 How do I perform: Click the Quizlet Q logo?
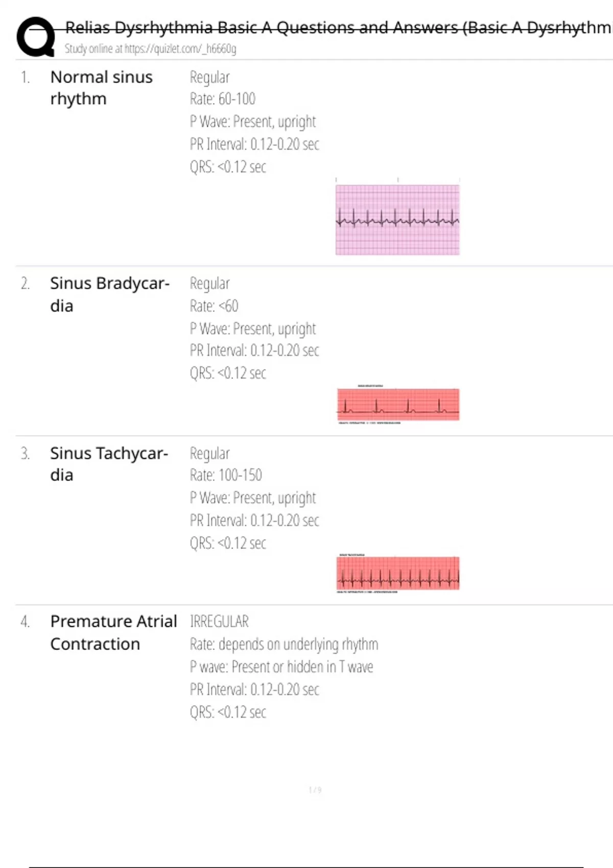click(x=36, y=37)
